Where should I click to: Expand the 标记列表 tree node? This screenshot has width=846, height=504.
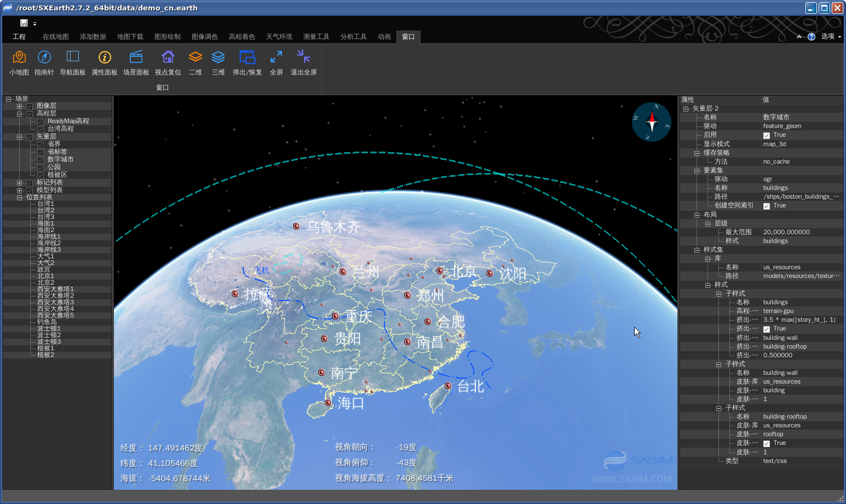tap(19, 183)
